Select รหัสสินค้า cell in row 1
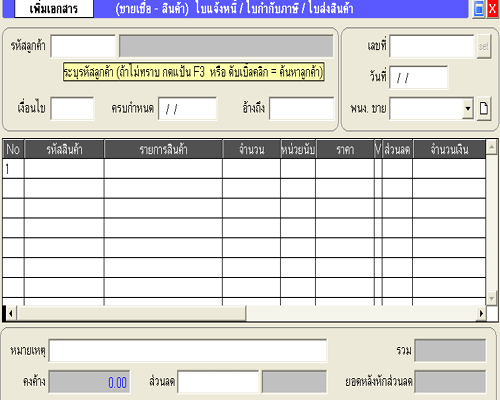Viewport: 500px width, 400px height. [x=64, y=169]
